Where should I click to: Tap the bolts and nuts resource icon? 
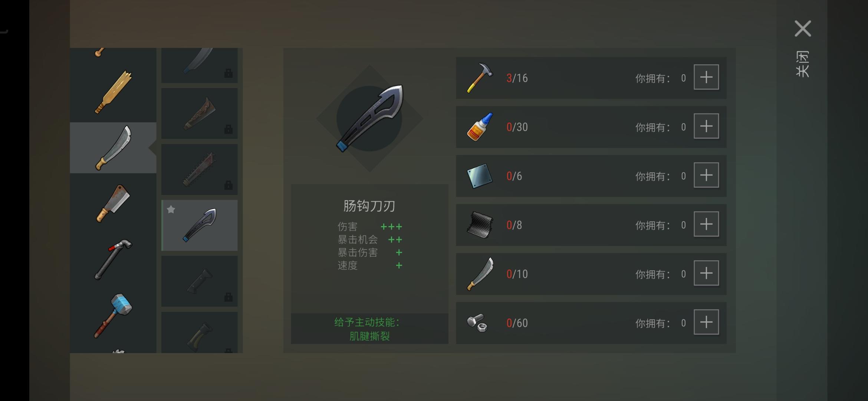(477, 323)
